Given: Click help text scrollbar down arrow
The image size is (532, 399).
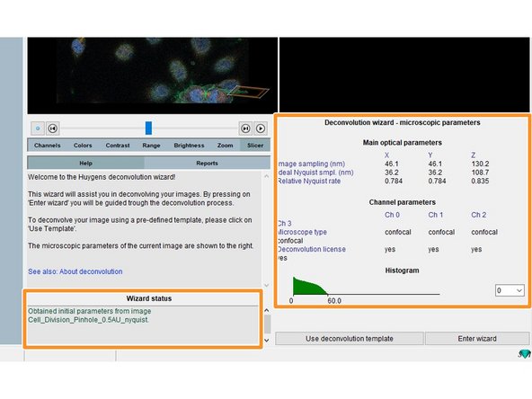Looking at the screenshot, I should 266,286.
